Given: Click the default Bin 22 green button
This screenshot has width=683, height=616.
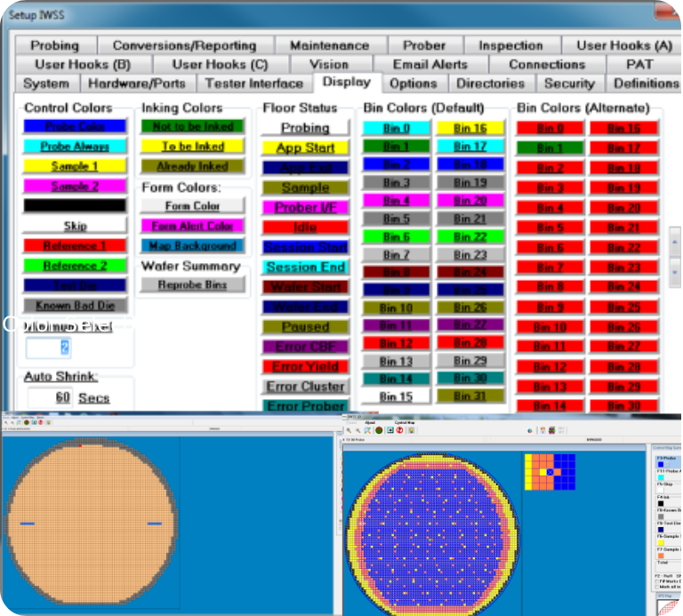Looking at the screenshot, I should pos(470,236).
